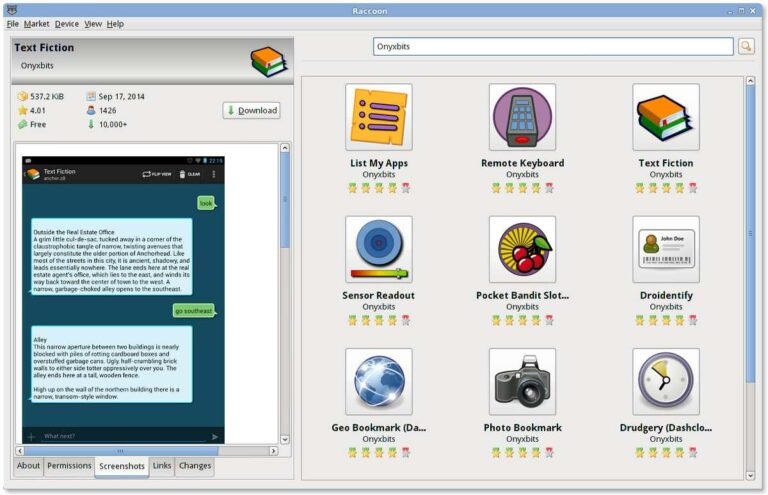The height and width of the screenshot is (495, 768).
Task: Open the View menu
Action: 93,24
